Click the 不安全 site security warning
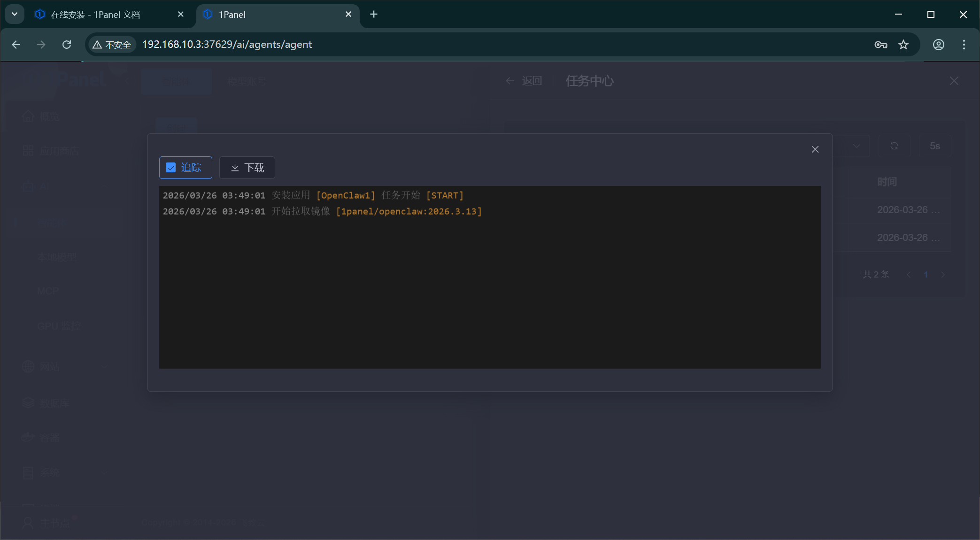This screenshot has height=540, width=980. click(x=112, y=45)
